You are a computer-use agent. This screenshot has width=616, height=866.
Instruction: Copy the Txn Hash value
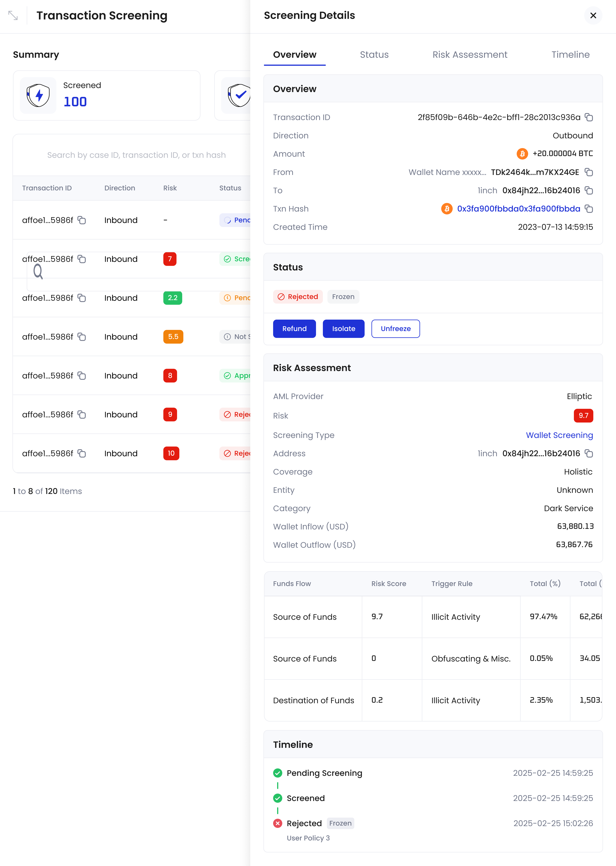[589, 209]
